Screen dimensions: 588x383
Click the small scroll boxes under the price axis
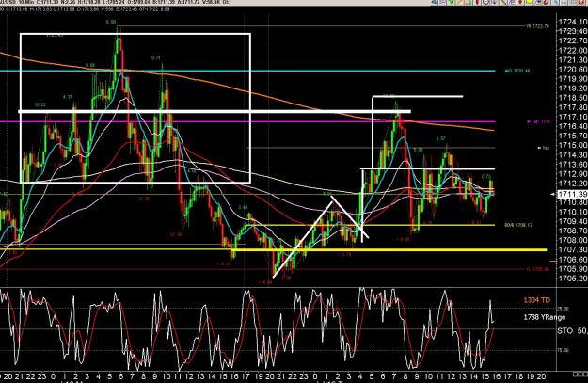(580, 374)
